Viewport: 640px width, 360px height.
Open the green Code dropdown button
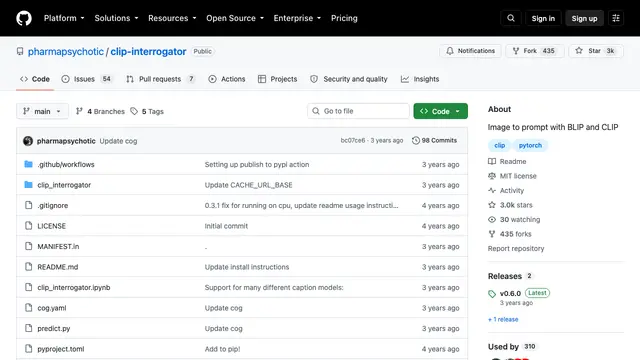point(440,111)
